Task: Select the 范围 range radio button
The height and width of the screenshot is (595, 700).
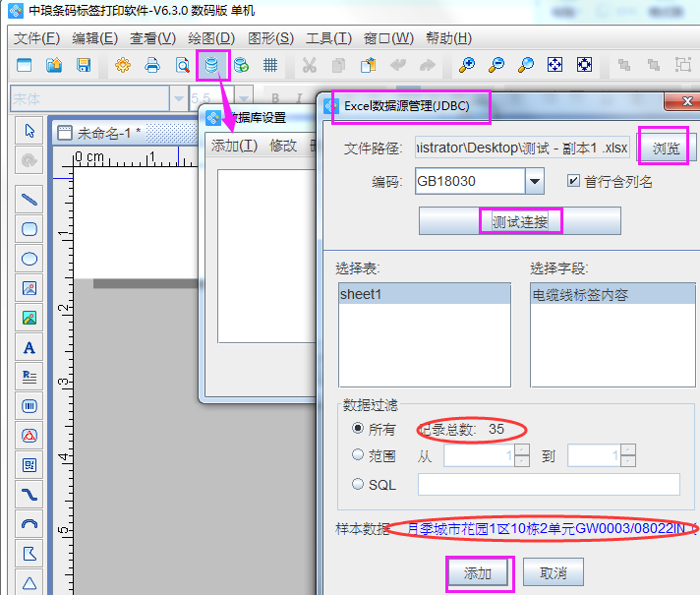Action: (358, 455)
